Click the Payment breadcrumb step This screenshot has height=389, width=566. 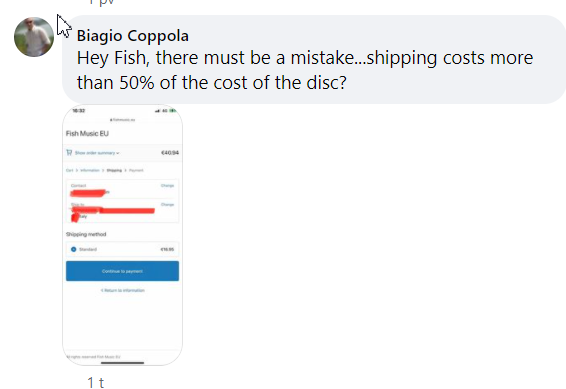[x=136, y=170]
